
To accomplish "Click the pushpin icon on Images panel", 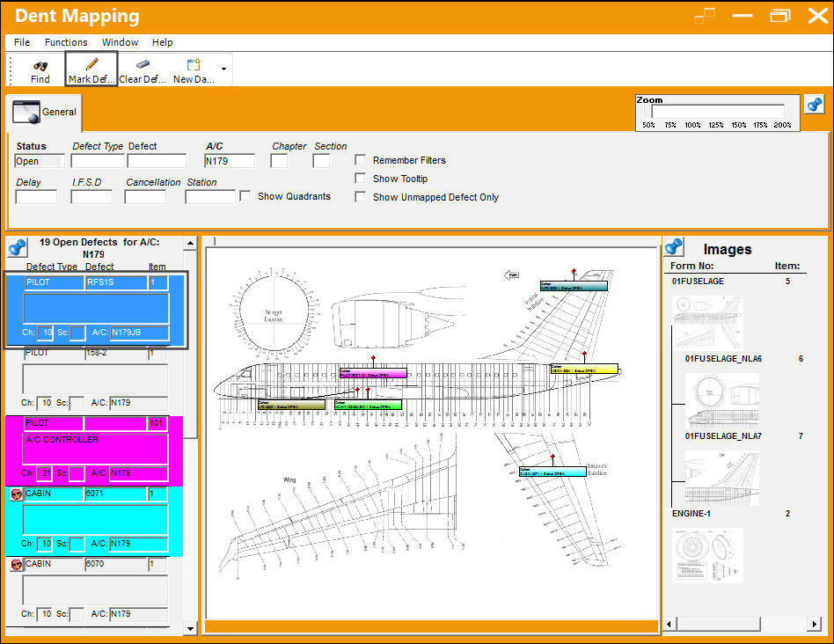I will click(x=675, y=246).
